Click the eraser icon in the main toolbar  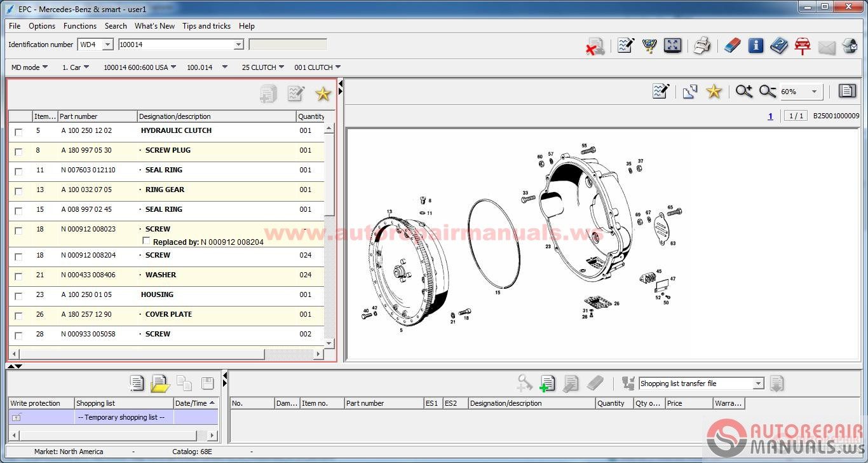(x=733, y=45)
